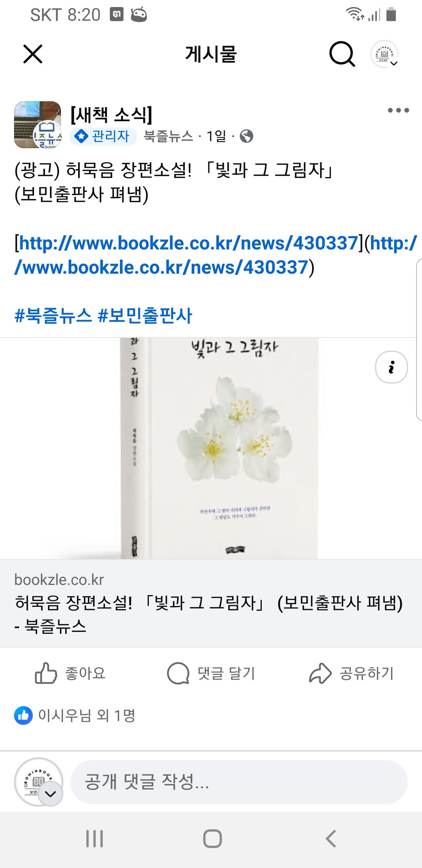
Task: Show link info via the i icon
Action: click(x=391, y=367)
